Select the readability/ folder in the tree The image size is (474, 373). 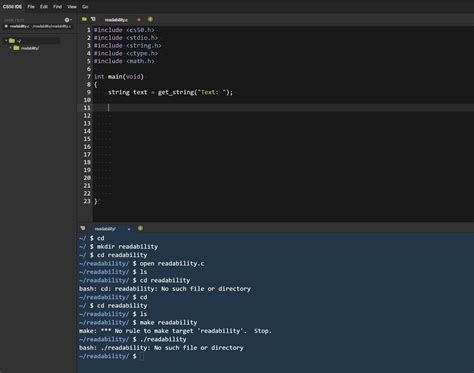tap(26, 48)
